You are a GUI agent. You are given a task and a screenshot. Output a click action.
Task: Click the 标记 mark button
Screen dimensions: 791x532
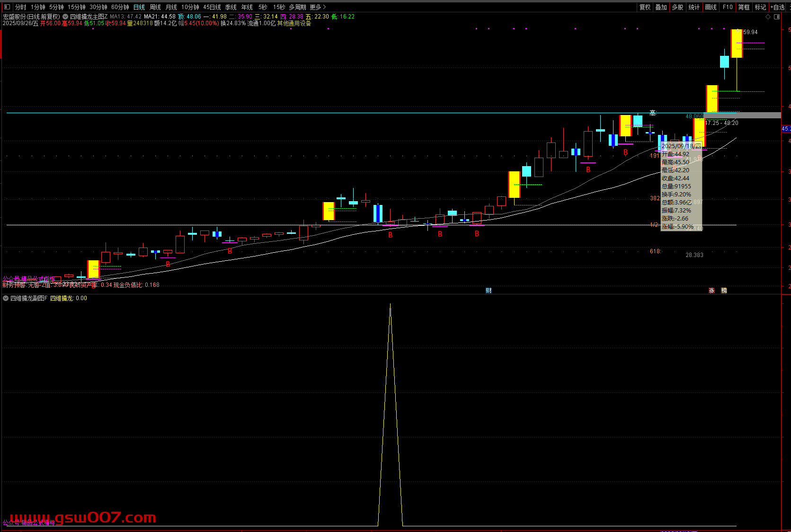(x=761, y=7)
